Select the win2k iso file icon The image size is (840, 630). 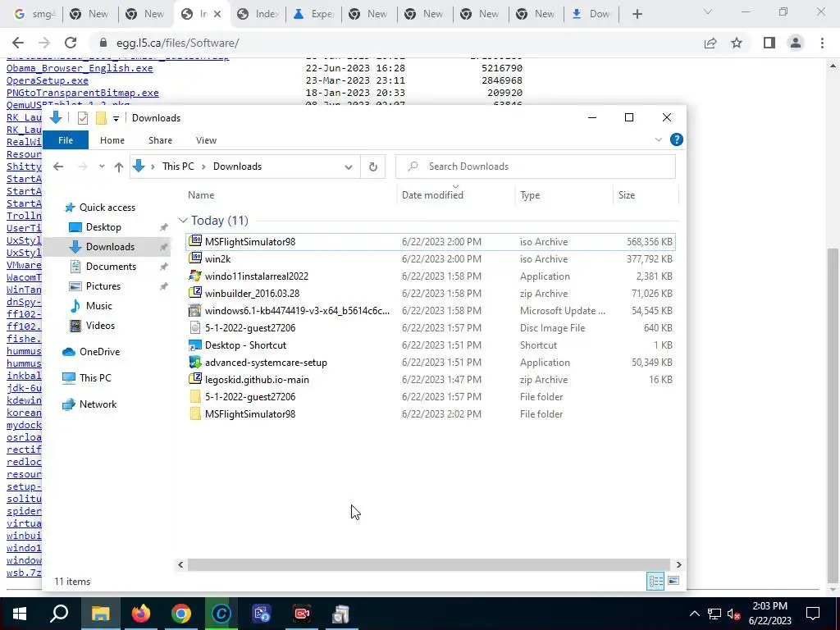[x=195, y=258]
